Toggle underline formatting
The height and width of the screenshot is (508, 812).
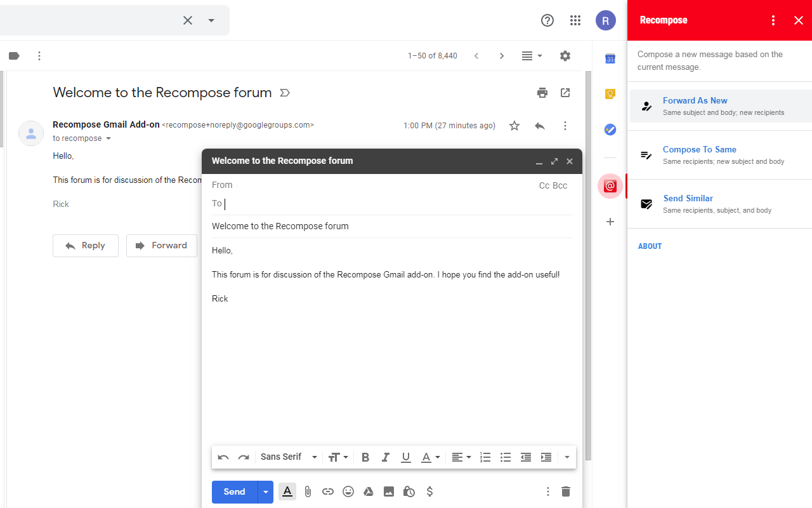[406, 457]
